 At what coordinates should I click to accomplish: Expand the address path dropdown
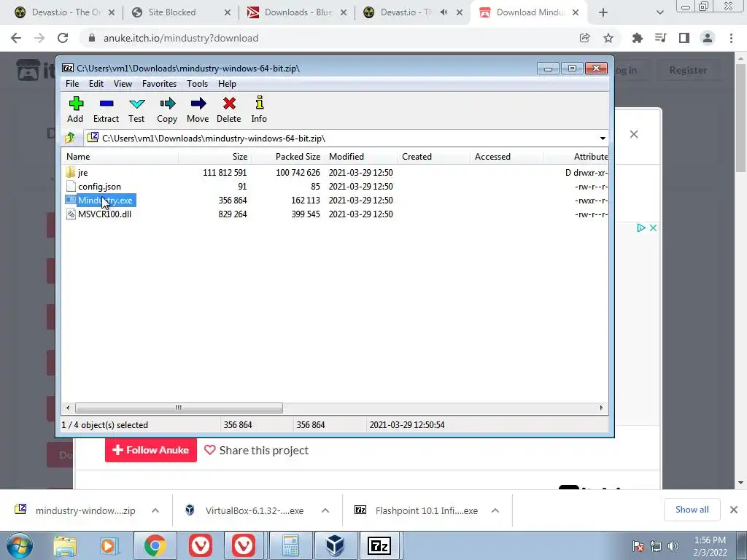603,138
